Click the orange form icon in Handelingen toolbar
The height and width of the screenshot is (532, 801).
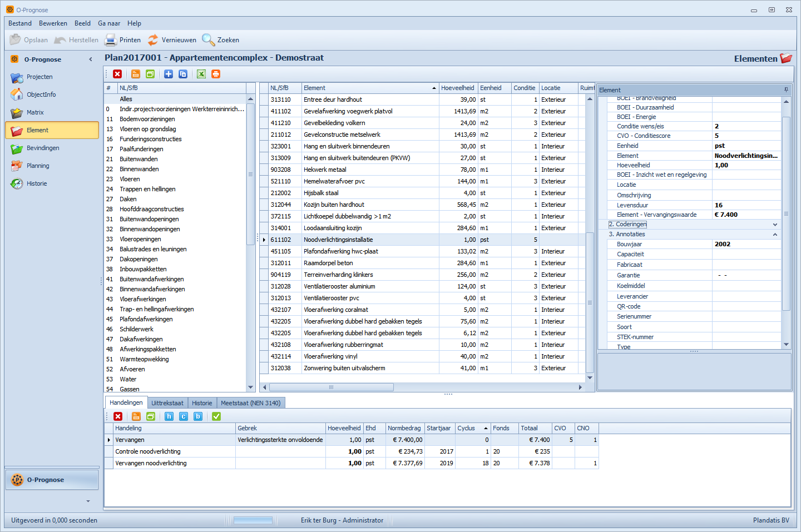(x=136, y=416)
